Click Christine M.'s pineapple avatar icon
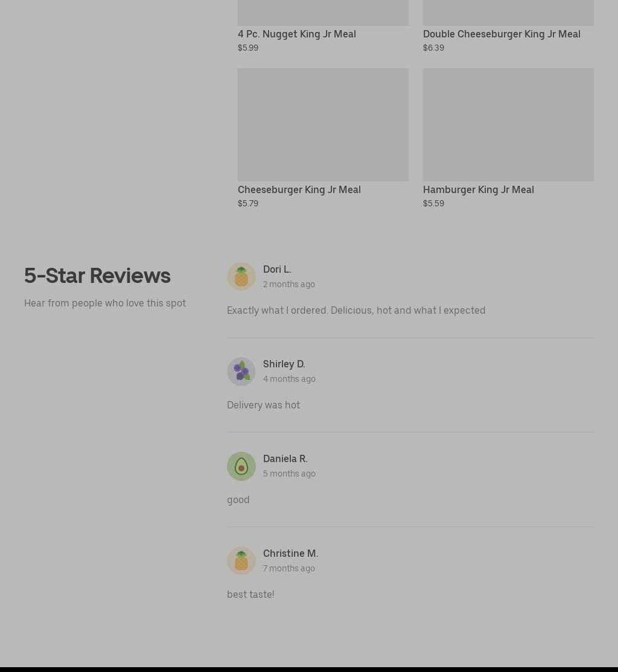The image size is (618, 672). tap(241, 560)
